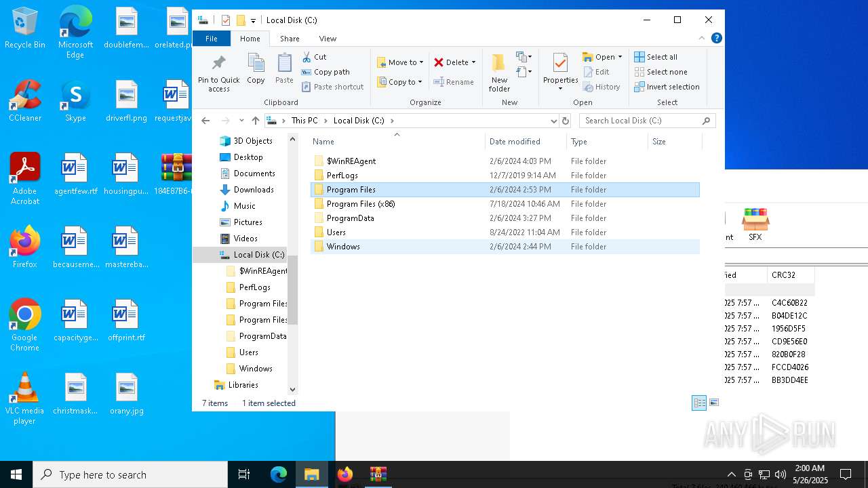Expand Delete dropdown arrow
This screenshot has width=868, height=488.
[x=473, y=62]
